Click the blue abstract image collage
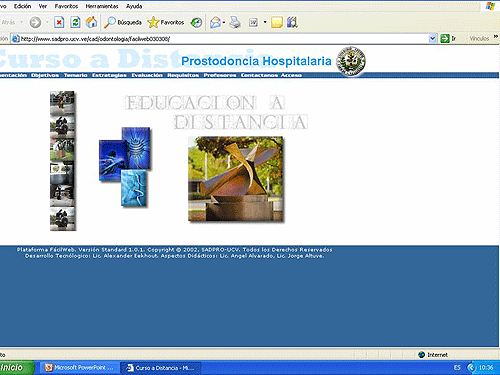Image resolution: width=500 pixels, height=375 pixels. click(x=125, y=167)
